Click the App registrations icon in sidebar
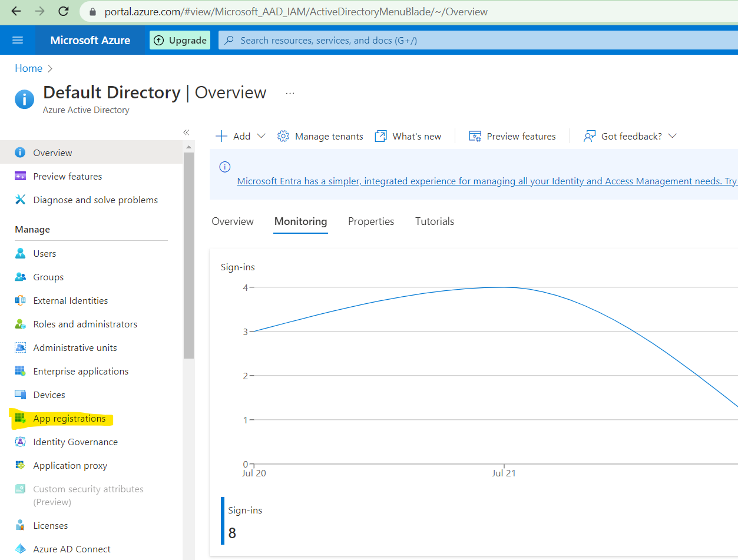The image size is (738, 560). 21,419
